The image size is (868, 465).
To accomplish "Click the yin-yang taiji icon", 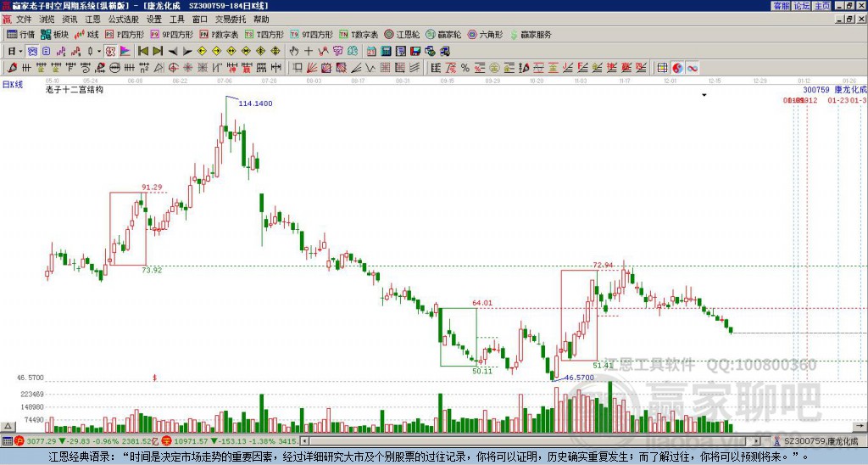I will pyautogui.click(x=677, y=68).
